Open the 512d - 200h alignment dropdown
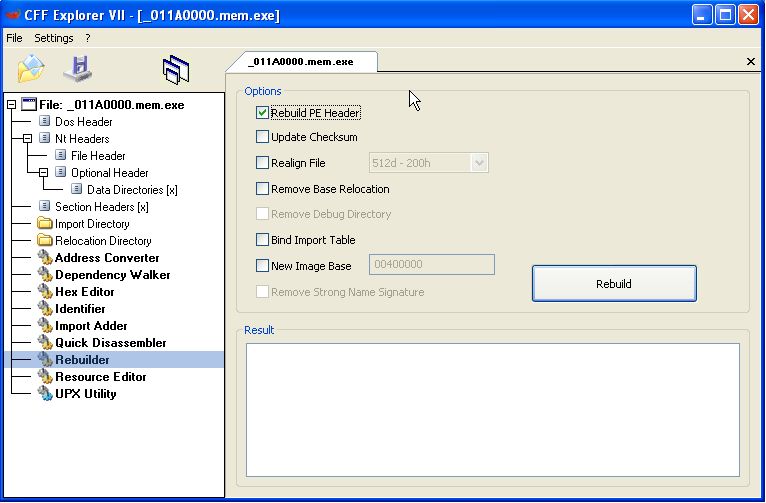 point(479,163)
